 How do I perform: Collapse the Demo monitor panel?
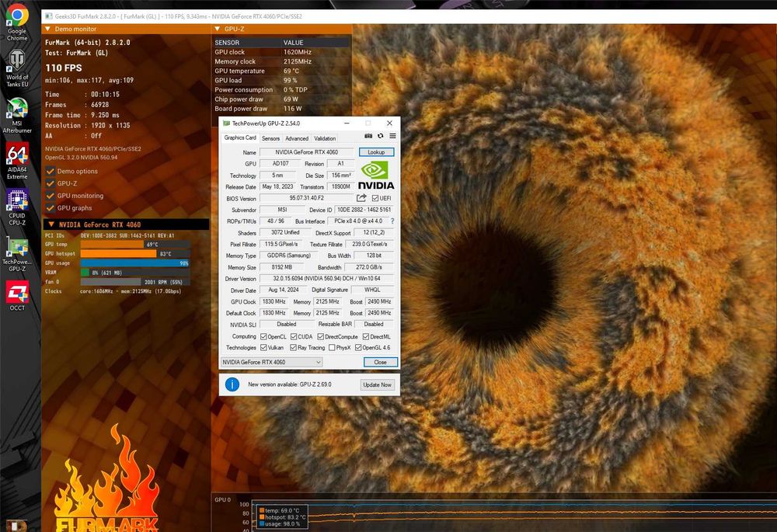[48, 30]
